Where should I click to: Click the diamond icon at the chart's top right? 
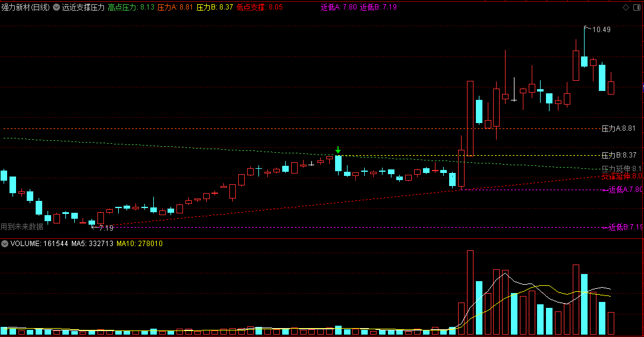(x=626, y=7)
